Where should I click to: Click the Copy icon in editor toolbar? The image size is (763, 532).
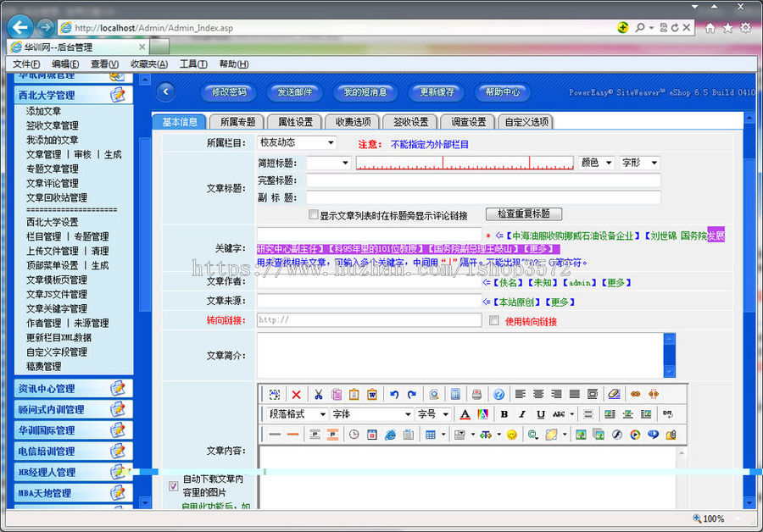(337, 394)
